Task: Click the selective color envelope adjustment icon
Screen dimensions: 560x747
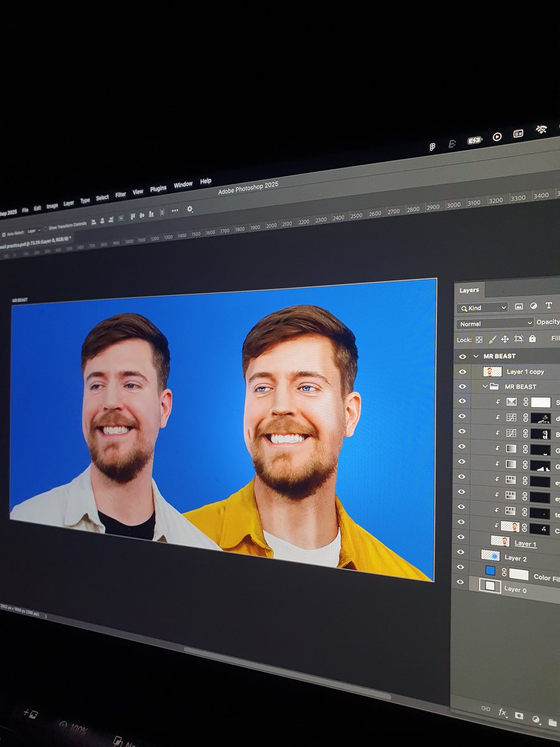Action: tap(511, 402)
